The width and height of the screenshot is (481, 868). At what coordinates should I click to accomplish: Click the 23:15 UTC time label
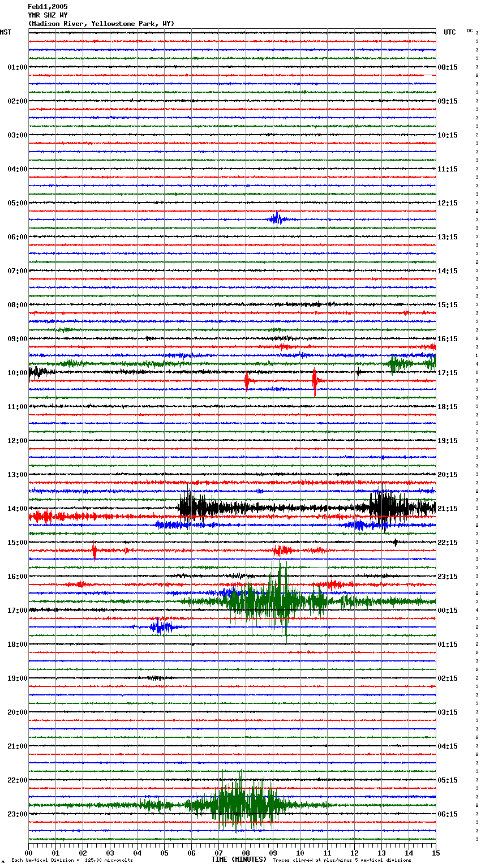point(448,577)
